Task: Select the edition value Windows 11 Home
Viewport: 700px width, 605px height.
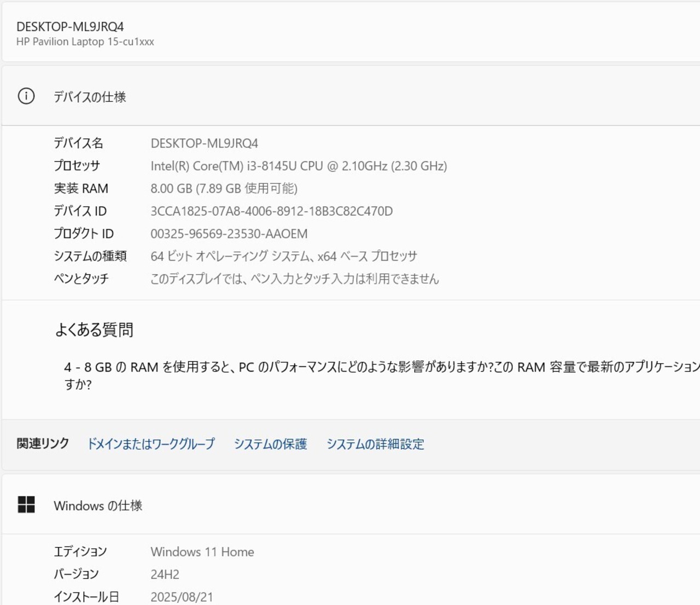Action: [x=202, y=552]
